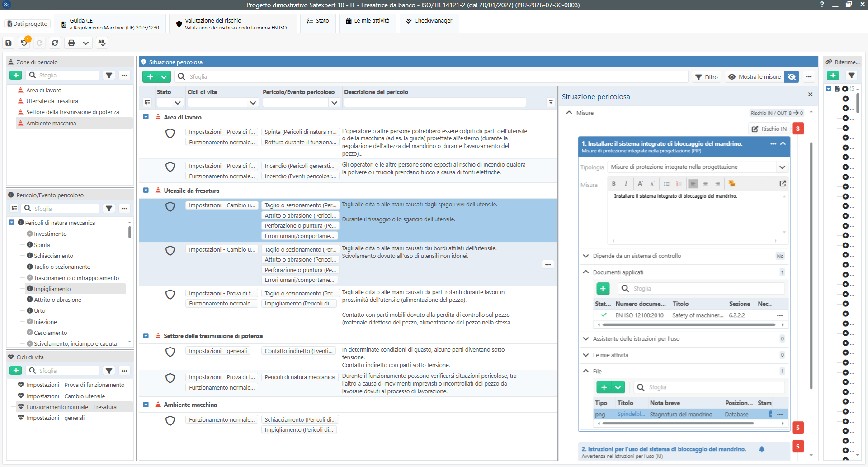868x467 pixels.
Task: Open the Stato tab
Action: tap(318, 21)
